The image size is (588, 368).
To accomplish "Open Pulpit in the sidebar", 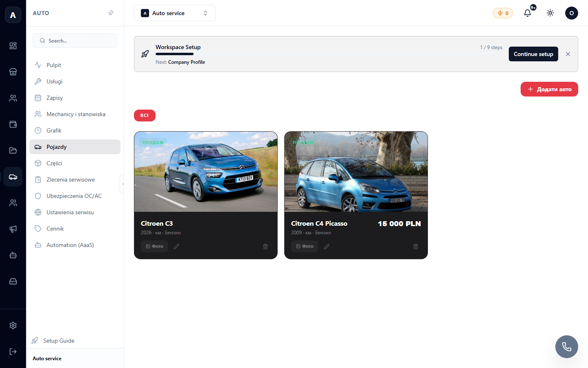I will 75,65.
